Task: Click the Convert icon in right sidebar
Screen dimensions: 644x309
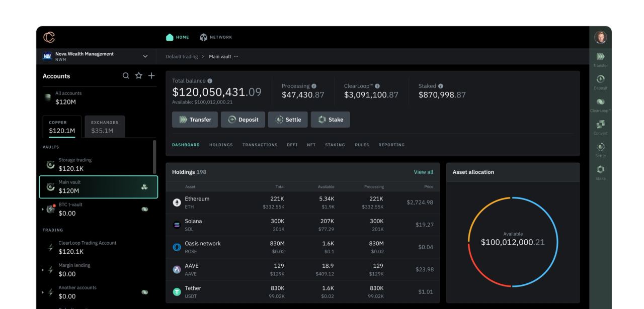Action: pyautogui.click(x=600, y=124)
